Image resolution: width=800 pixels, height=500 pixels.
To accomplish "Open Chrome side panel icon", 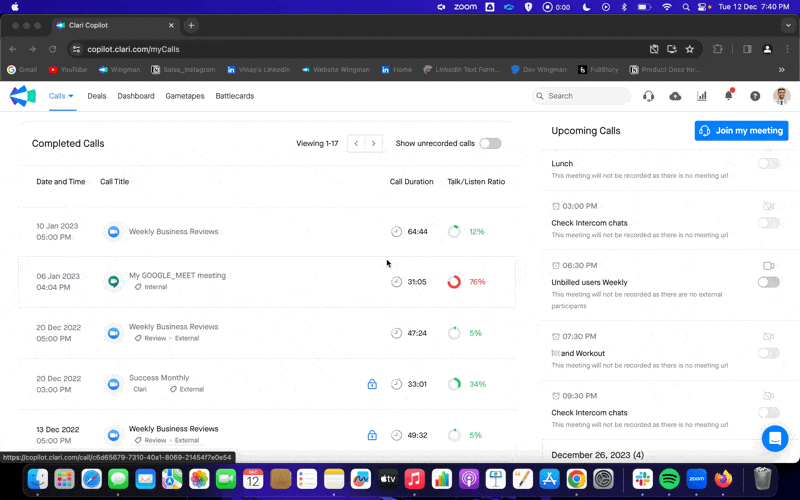I will pyautogui.click(x=747, y=49).
